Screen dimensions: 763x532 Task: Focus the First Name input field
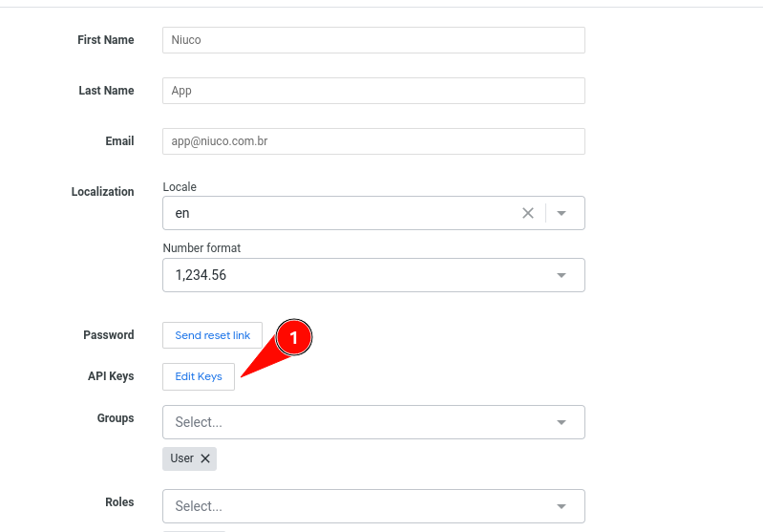click(x=373, y=40)
